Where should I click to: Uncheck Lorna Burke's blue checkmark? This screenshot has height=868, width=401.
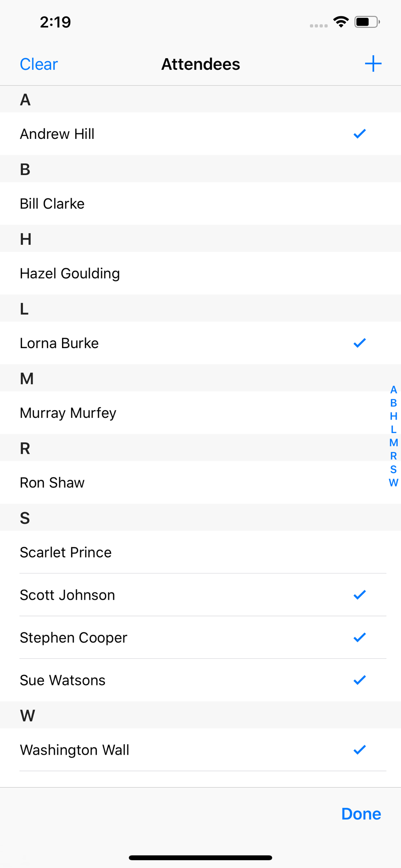pos(360,343)
